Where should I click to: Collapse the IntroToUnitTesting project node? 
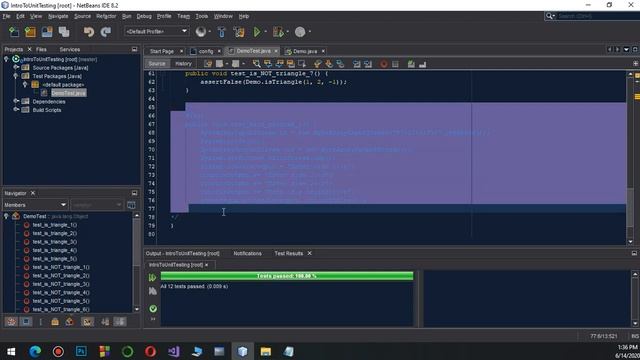tap(6, 59)
